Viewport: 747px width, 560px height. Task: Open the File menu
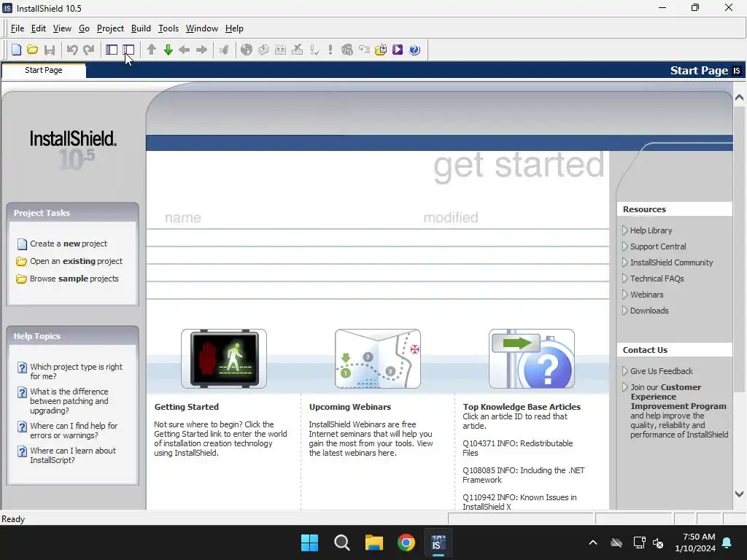18,28
